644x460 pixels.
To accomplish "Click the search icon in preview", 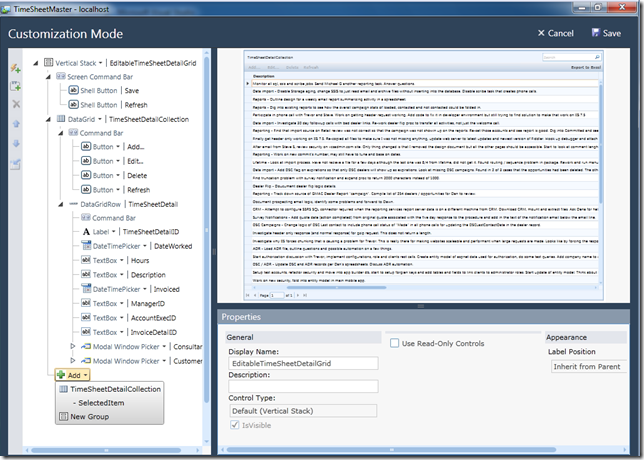I will [x=597, y=57].
